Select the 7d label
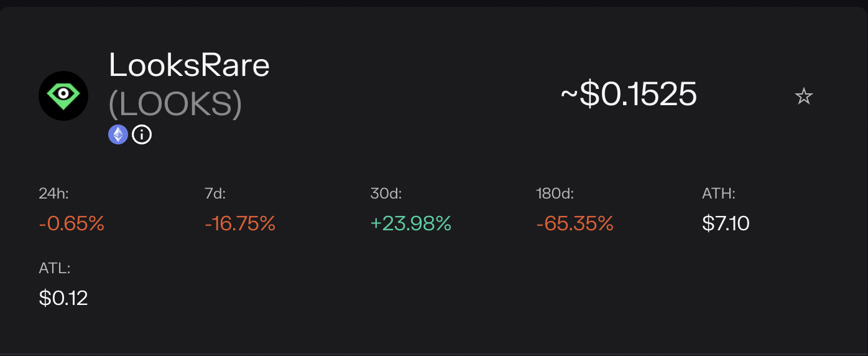Viewport: 868px width, 356px height. coord(215,194)
